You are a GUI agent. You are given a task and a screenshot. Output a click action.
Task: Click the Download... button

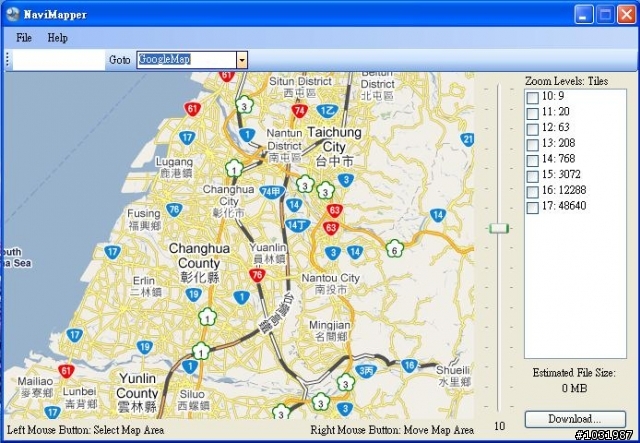[575, 419]
